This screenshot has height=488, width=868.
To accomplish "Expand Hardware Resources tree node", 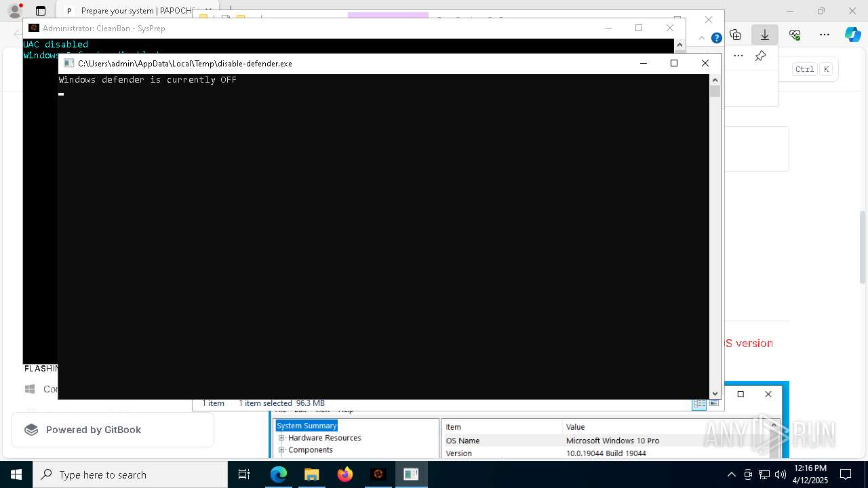I will (281, 438).
